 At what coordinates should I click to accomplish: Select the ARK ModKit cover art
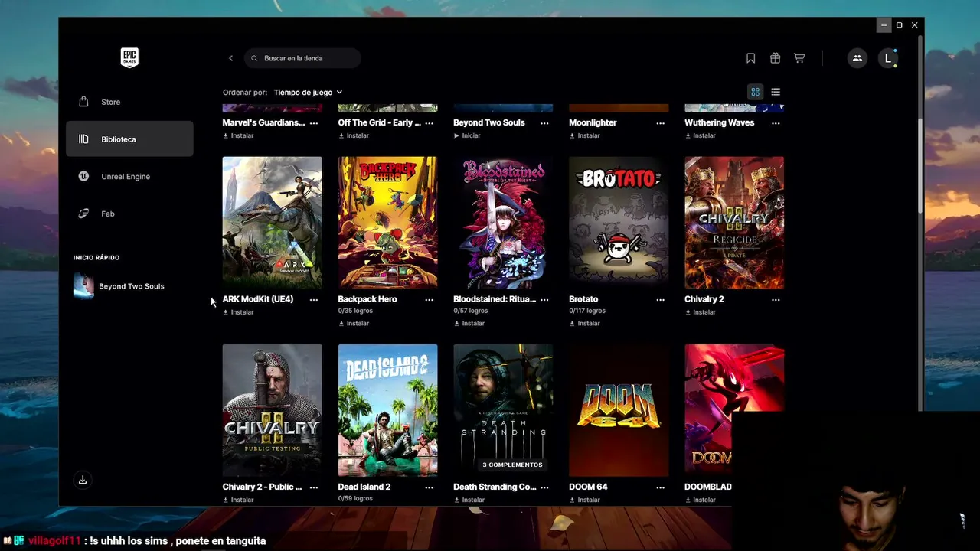273,223
